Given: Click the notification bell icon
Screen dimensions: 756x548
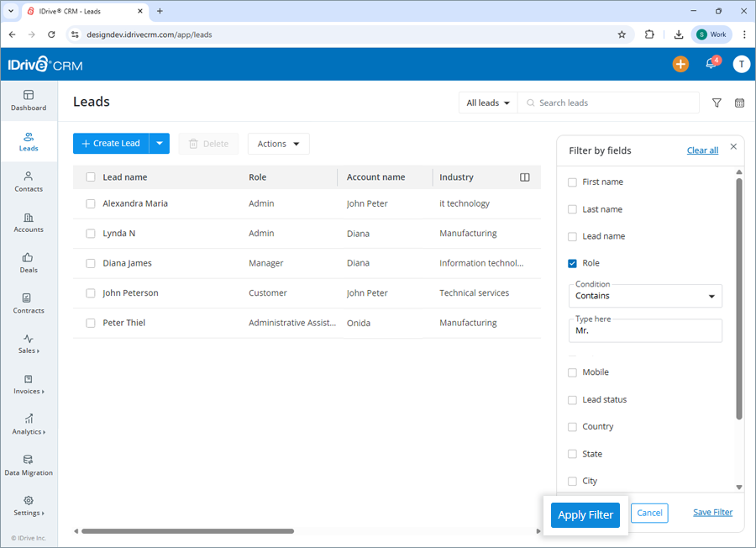Looking at the screenshot, I should click(x=710, y=64).
